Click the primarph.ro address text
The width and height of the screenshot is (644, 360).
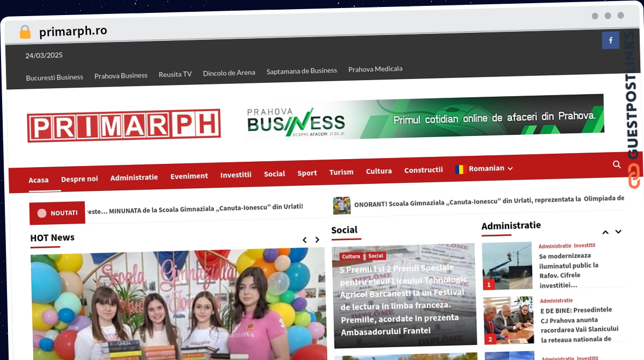(x=73, y=31)
